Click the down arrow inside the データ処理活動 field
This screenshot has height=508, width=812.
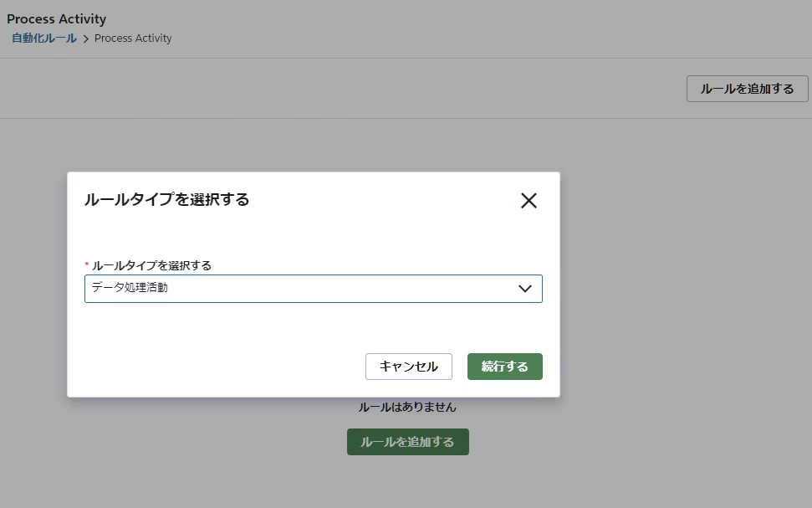point(525,289)
